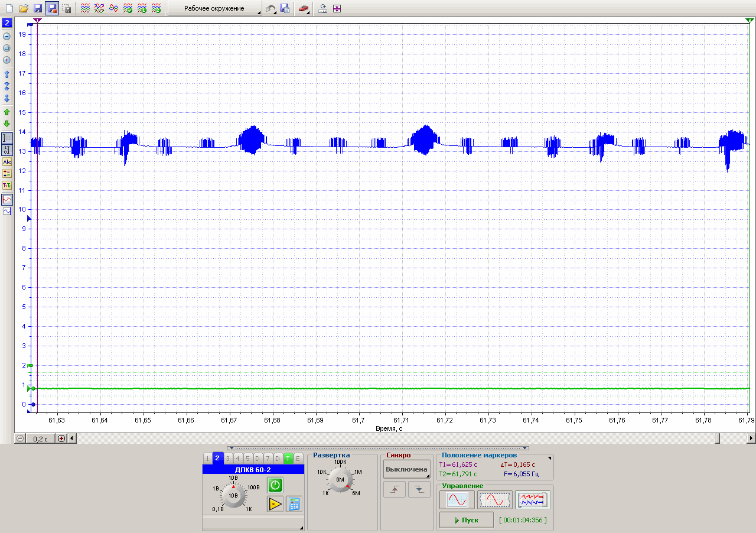This screenshot has width=756, height=533.
Task: Select channel tab 4
Action: point(238,459)
